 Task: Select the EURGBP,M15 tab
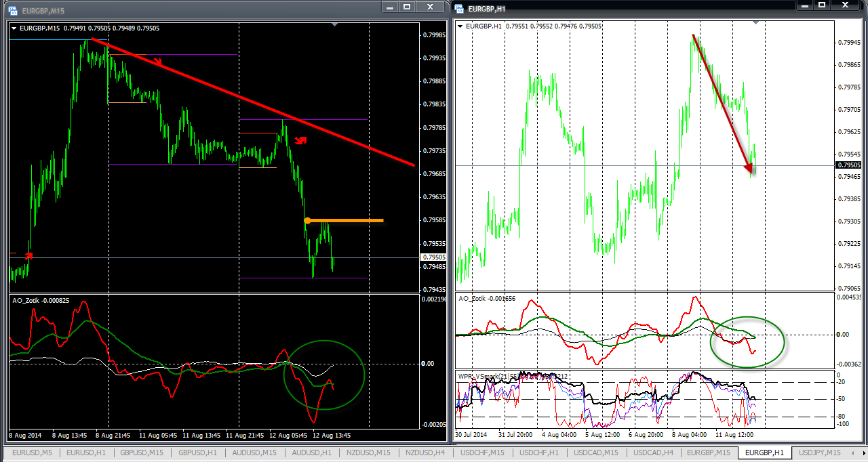point(708,453)
